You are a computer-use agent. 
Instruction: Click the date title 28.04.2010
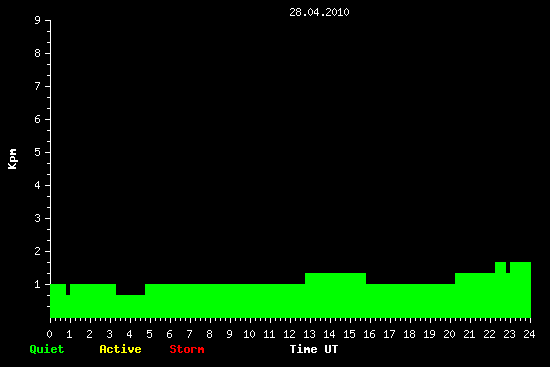click(319, 12)
